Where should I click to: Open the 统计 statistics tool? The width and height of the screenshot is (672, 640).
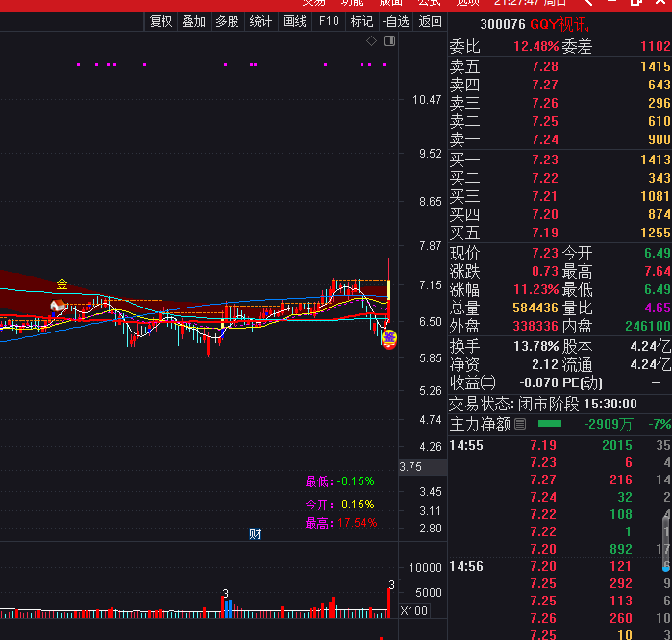(261, 21)
